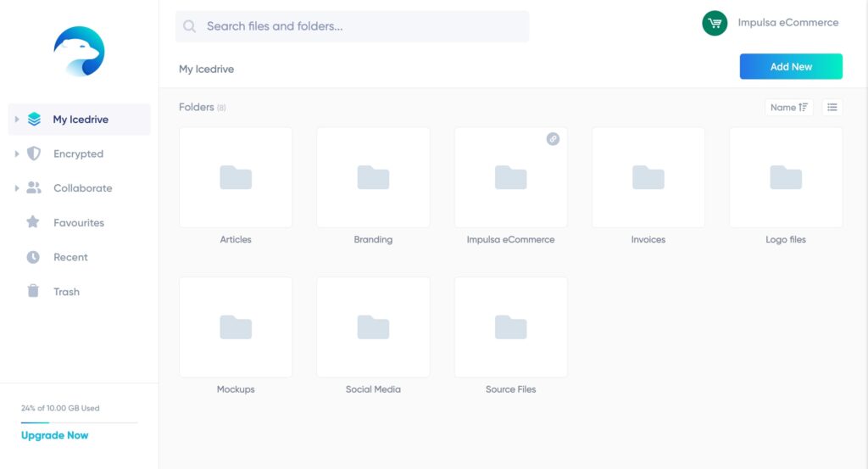Expand the Collaborate section arrow
Screen dimensions: 868x469
(17, 188)
